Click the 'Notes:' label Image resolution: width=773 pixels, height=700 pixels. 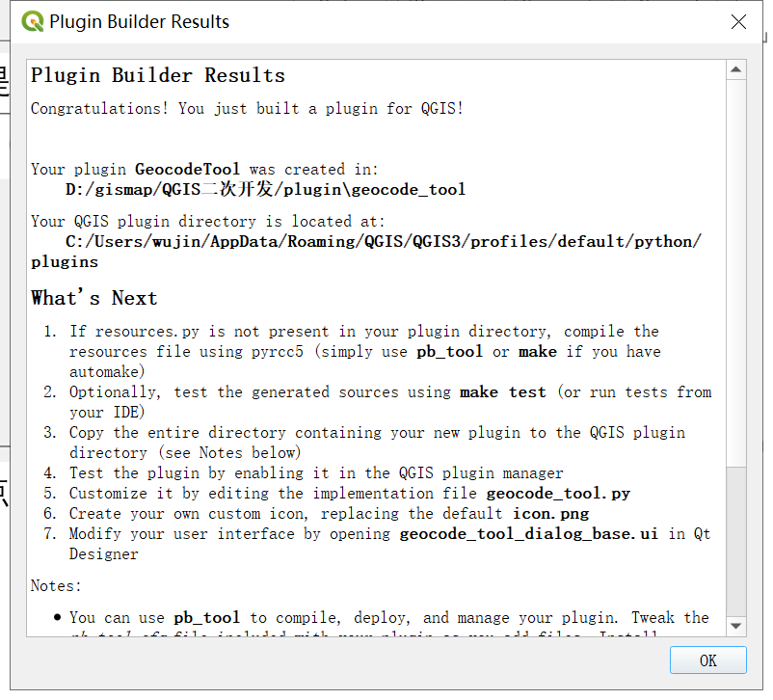[56, 585]
